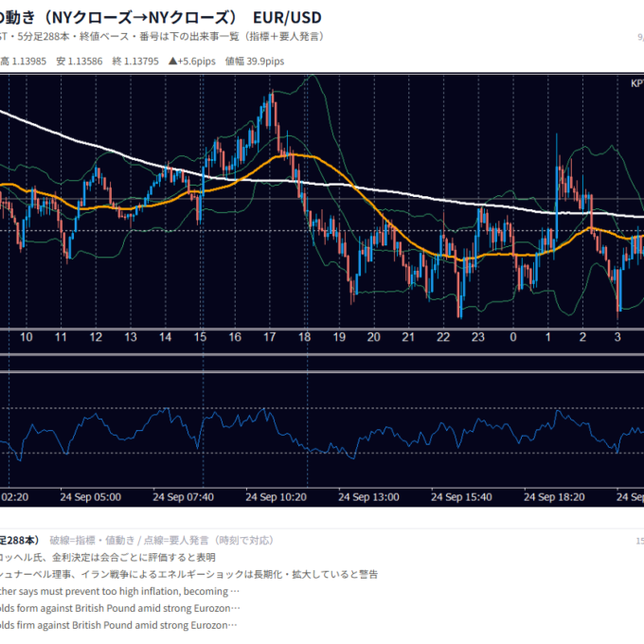Click hour label 2 on chart axis
Image resolution: width=644 pixels, height=644 pixels.
(582, 337)
